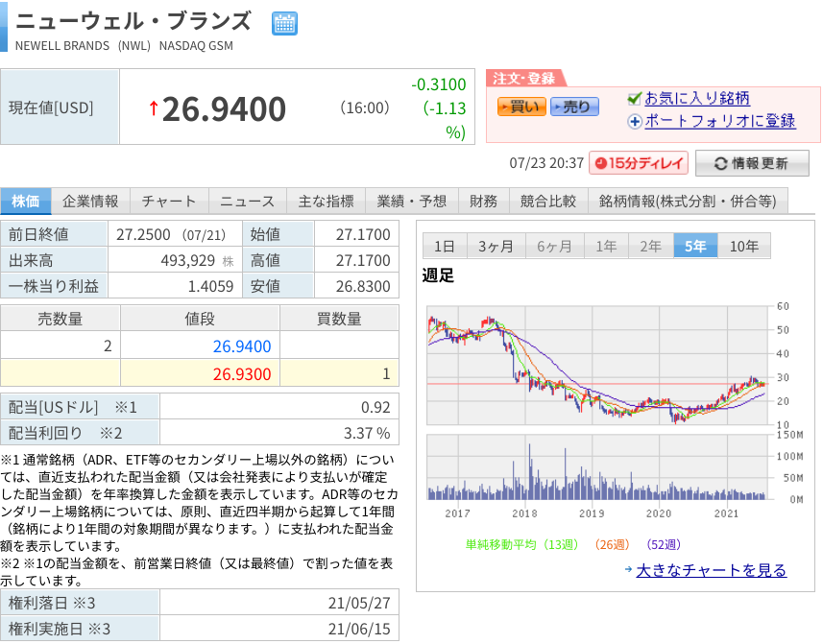
Task: Add to favorites via お気に入り銘柄 link
Action: 697,98
